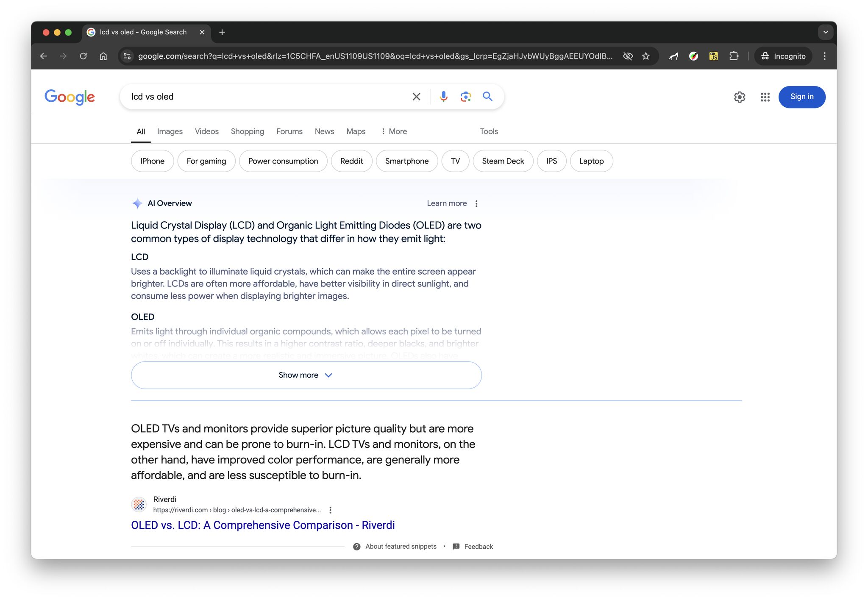Reload the page
This screenshot has height=600, width=868.
[x=83, y=56]
